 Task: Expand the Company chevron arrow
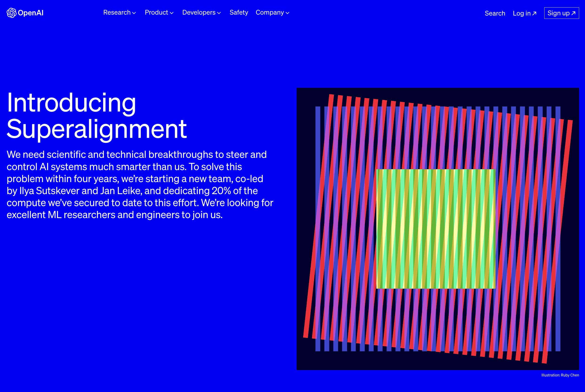pyautogui.click(x=287, y=13)
